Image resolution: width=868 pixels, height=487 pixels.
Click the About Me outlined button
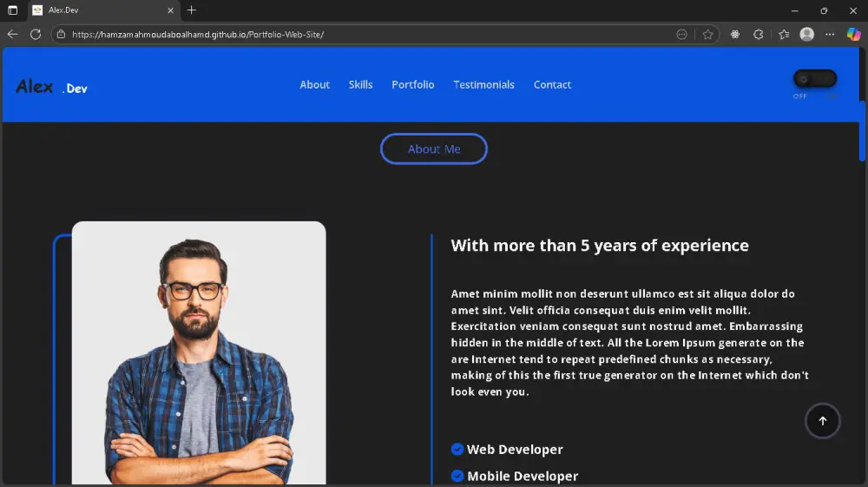pyautogui.click(x=434, y=148)
